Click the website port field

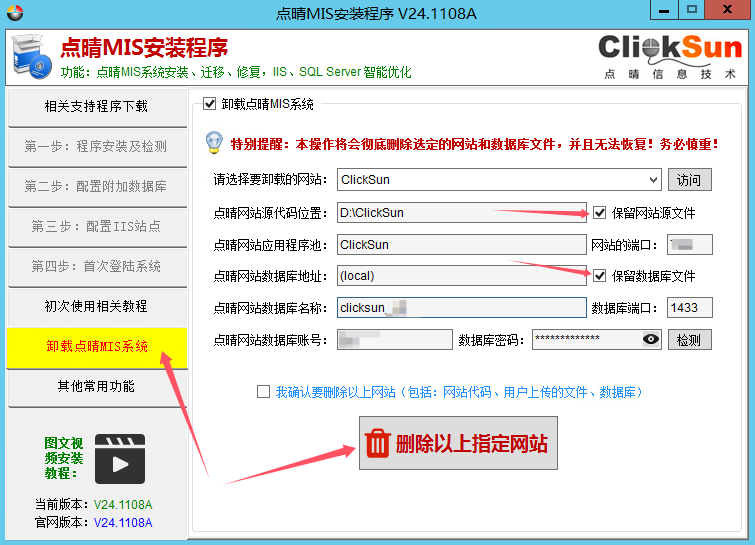point(690,245)
